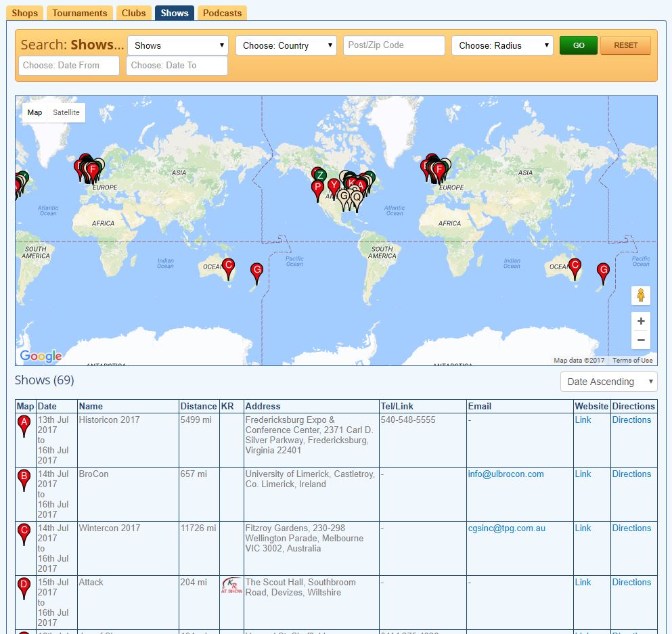
Task: Open the Podcasts tab
Action: point(222,13)
